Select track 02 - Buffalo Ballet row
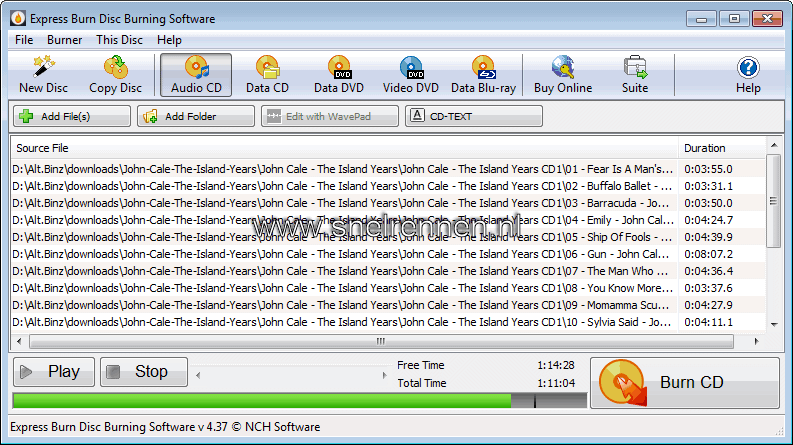The width and height of the screenshot is (793, 445). (x=388, y=186)
